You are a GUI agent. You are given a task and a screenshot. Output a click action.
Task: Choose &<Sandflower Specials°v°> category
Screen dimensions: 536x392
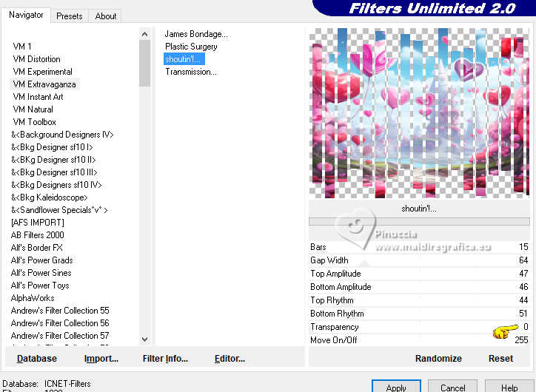[x=59, y=210]
